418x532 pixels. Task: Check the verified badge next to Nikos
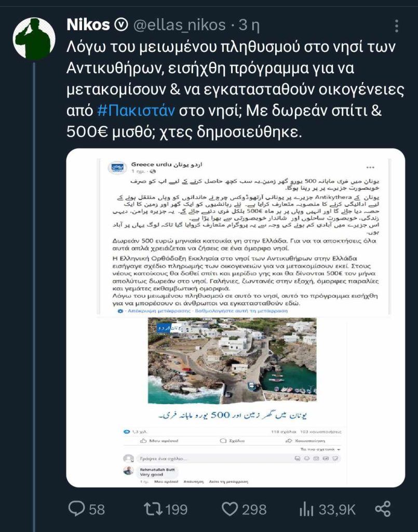coord(122,25)
